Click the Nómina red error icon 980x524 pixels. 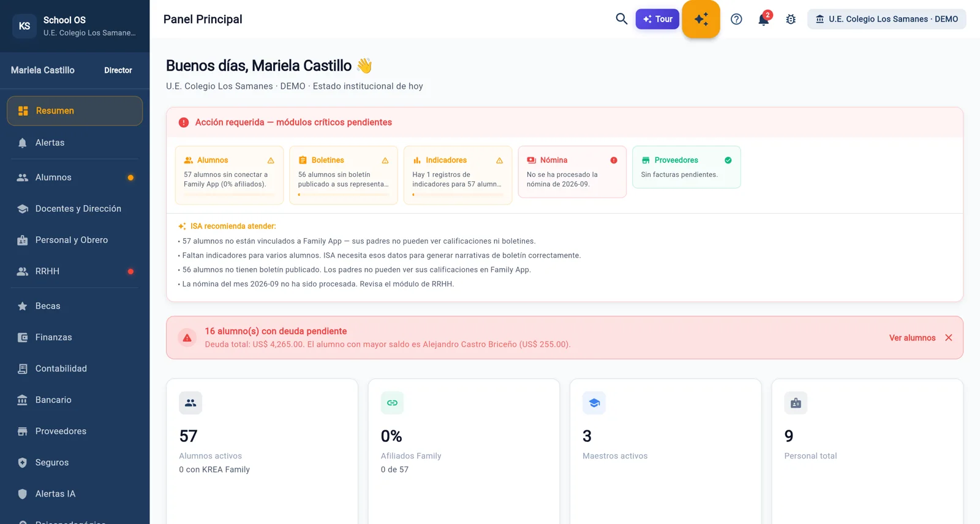tap(614, 160)
